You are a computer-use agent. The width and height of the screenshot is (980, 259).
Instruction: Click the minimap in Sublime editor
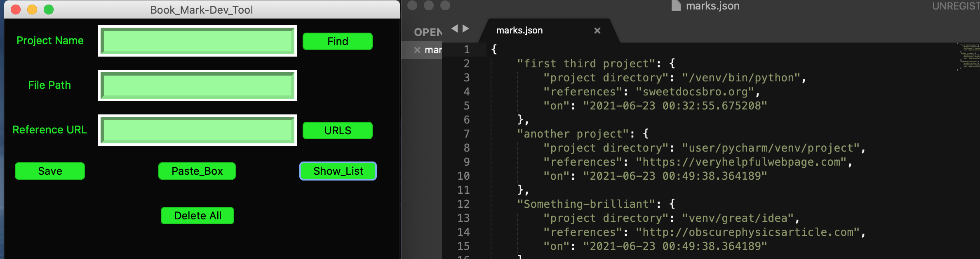point(969,57)
